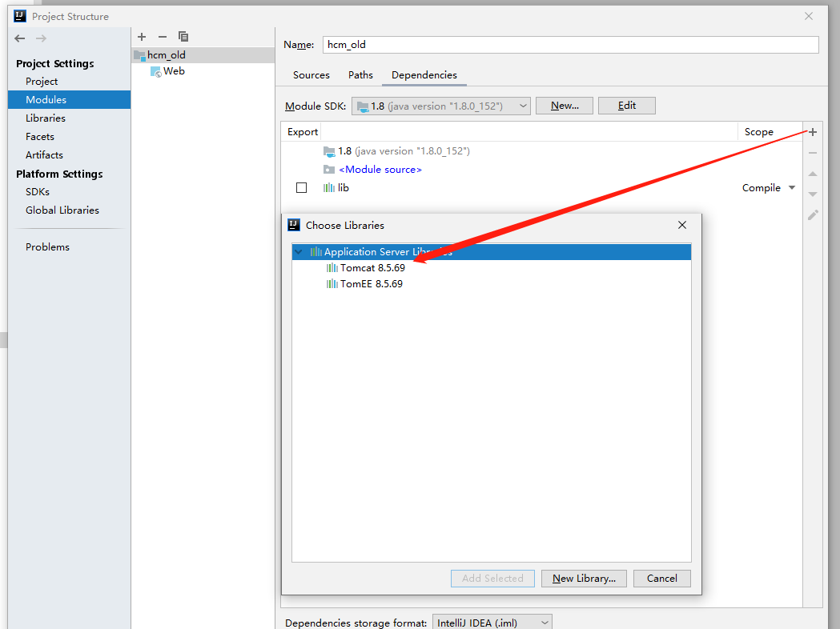Remove dependency with the minus icon
The height and width of the screenshot is (629, 840).
(x=813, y=153)
